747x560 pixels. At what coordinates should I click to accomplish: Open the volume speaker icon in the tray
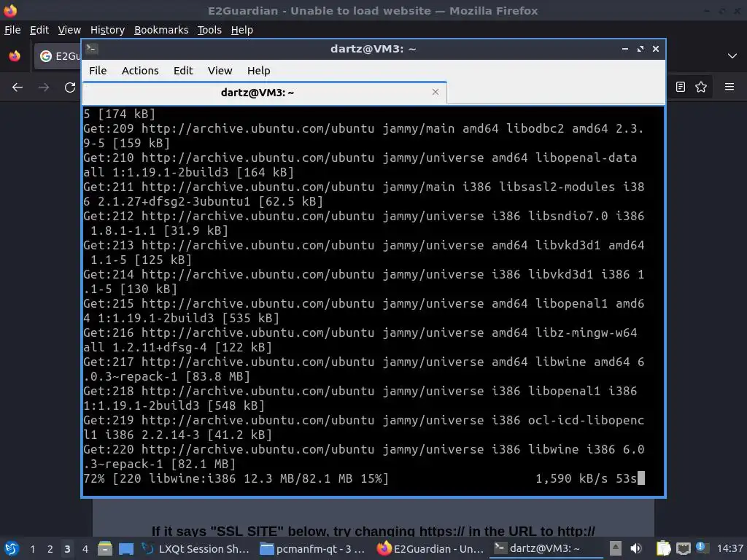[x=636, y=548]
